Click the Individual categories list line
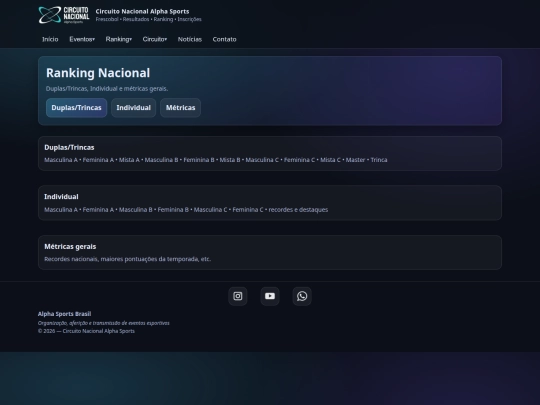The image size is (540, 405). [186, 210]
